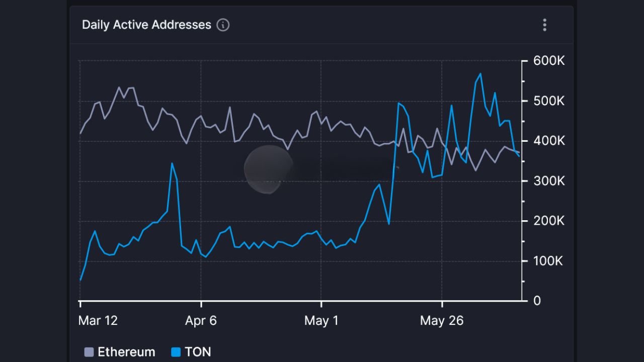Toggle the Ethereum legend swatch
This screenshot has width=644, height=362.
coord(89,352)
